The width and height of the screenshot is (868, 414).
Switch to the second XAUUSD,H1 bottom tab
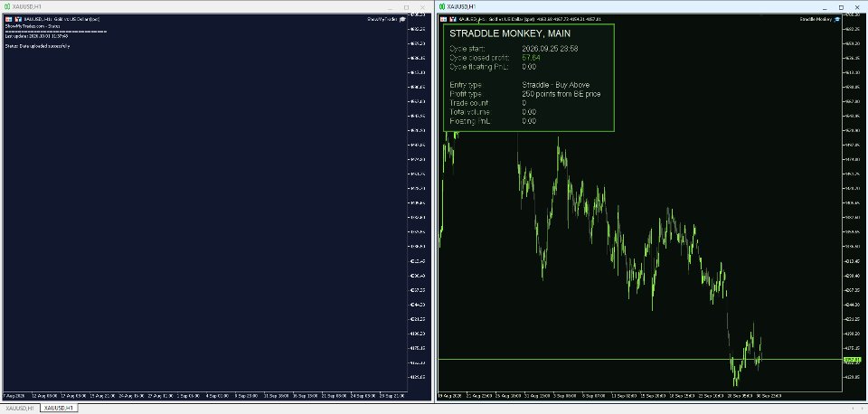pyautogui.click(x=60, y=408)
